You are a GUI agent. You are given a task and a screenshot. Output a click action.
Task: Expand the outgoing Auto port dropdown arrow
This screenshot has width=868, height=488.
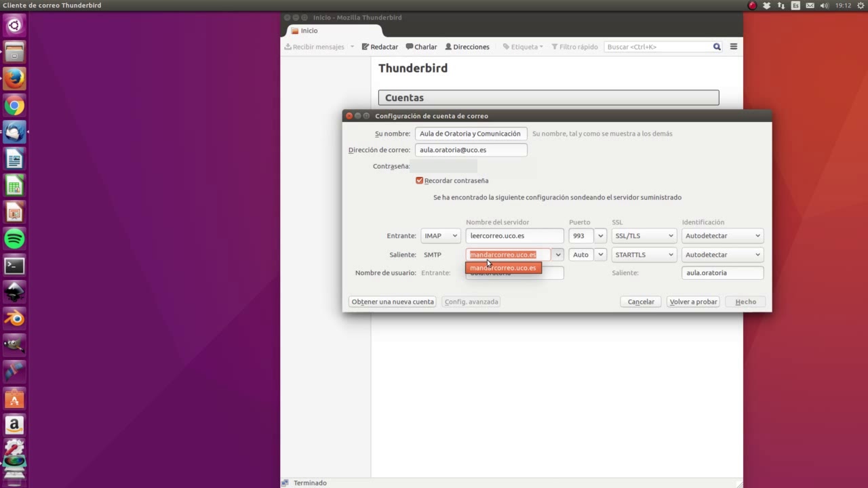point(601,255)
